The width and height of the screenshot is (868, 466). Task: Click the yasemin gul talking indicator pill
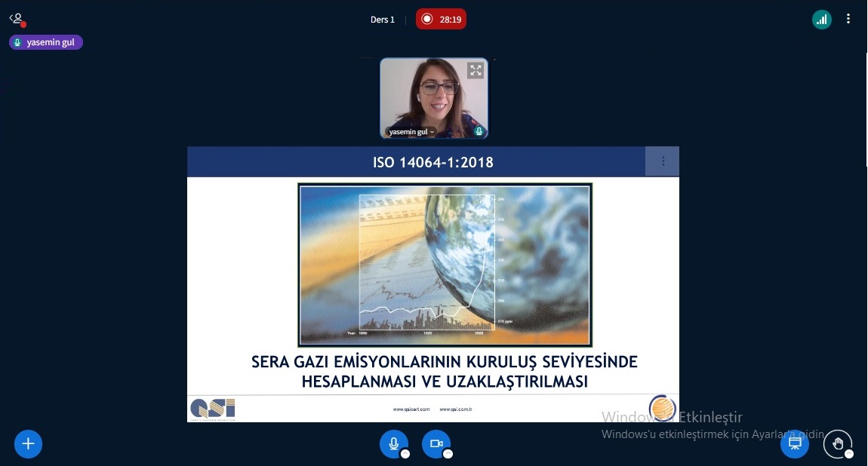pos(46,42)
